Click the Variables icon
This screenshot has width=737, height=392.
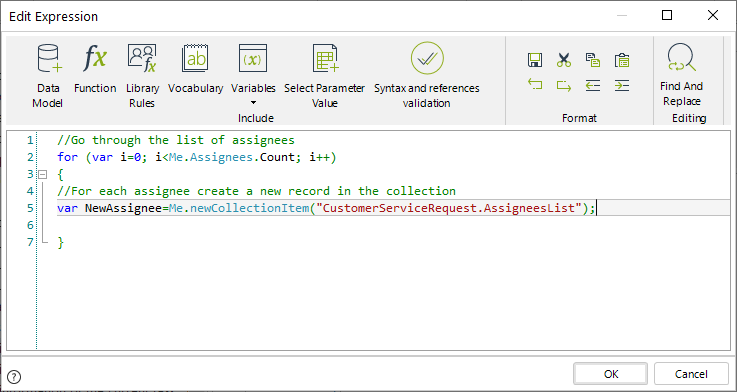click(x=253, y=58)
